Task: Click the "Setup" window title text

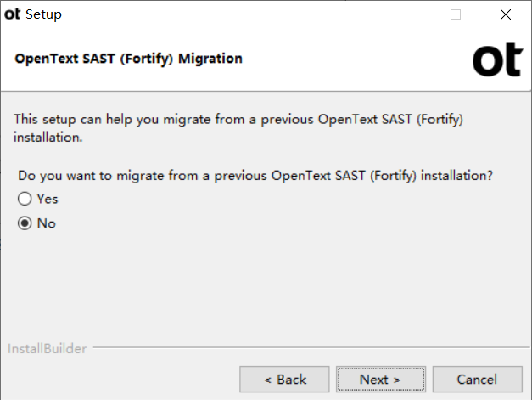Action: [43, 14]
